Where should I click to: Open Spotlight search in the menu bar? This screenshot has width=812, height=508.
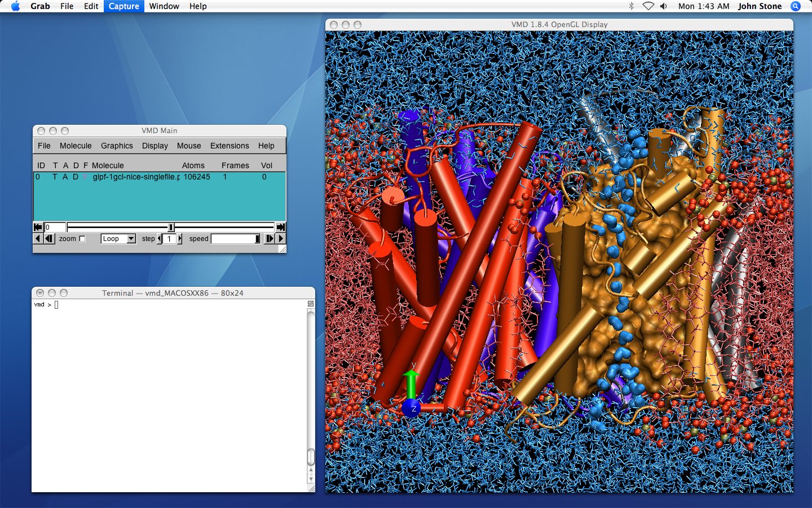[x=795, y=6]
